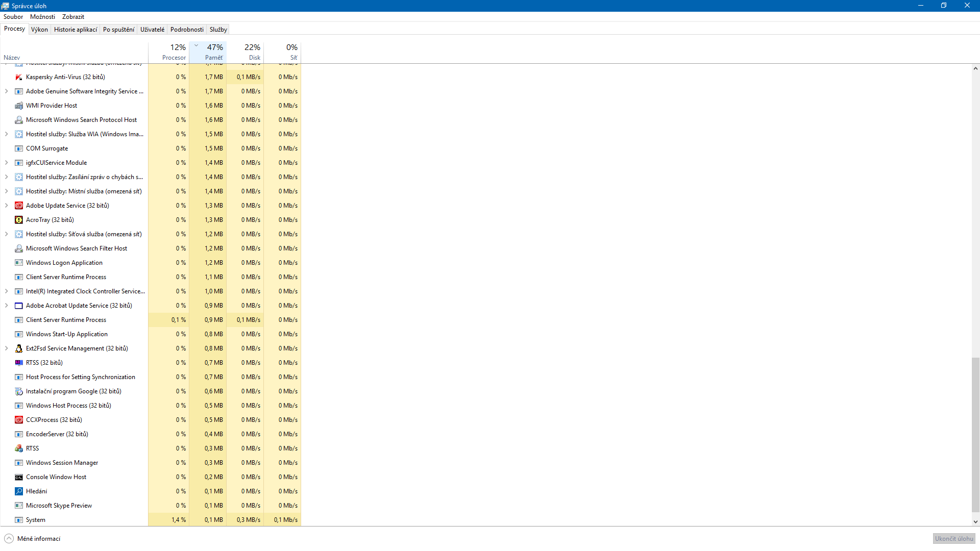Click the Microsoft Windows Search Protocol Host icon
980x551 pixels.
click(19, 120)
